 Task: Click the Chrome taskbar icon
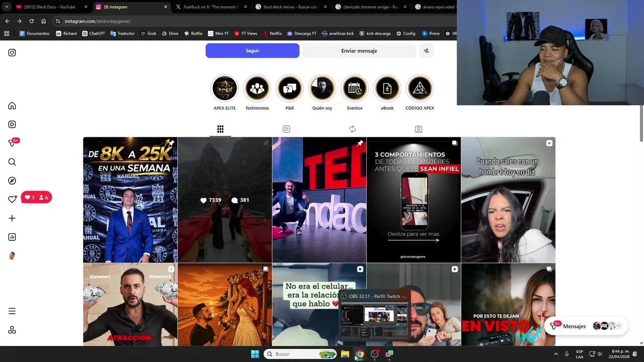click(x=359, y=354)
